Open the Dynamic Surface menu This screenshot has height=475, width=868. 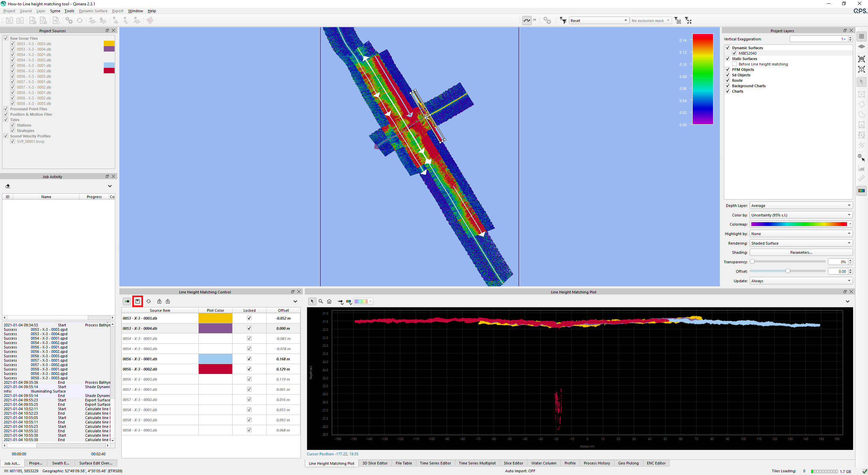(93, 11)
